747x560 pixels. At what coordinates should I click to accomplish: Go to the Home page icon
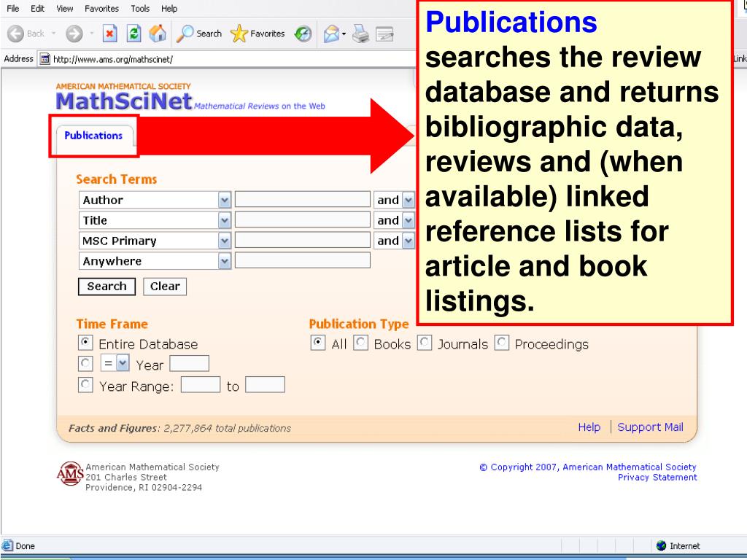tap(158, 34)
